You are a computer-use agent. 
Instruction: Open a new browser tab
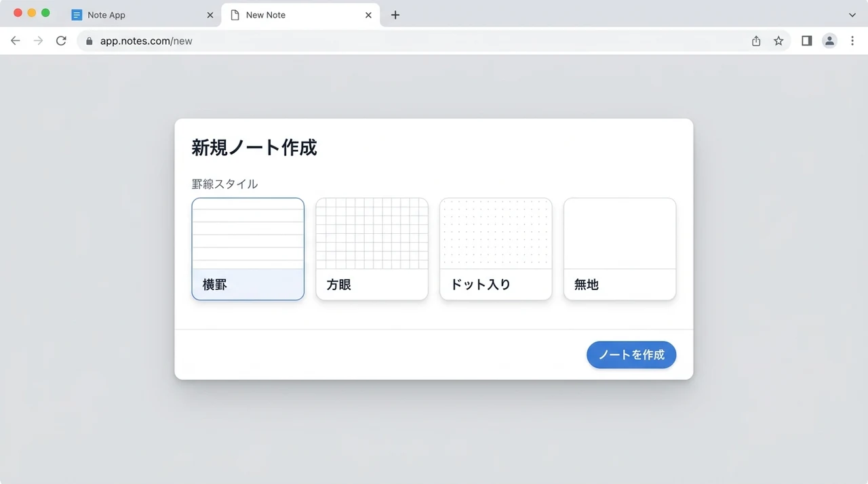(395, 15)
